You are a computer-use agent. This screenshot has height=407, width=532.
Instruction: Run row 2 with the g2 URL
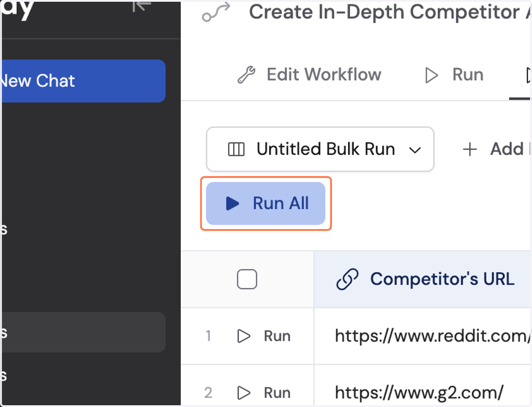(x=264, y=392)
